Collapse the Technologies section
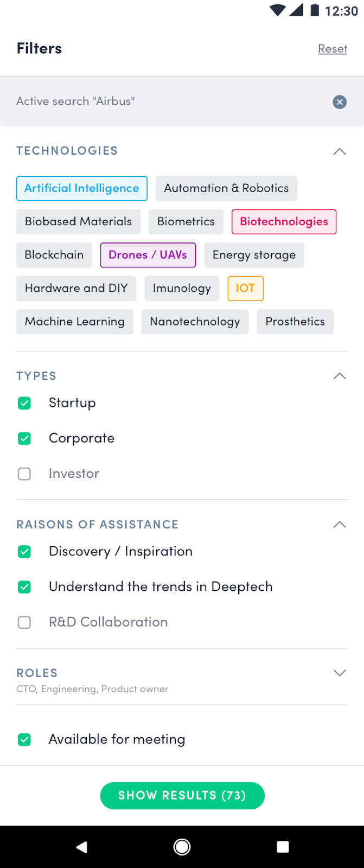Image resolution: width=364 pixels, height=868 pixels. pos(340,151)
